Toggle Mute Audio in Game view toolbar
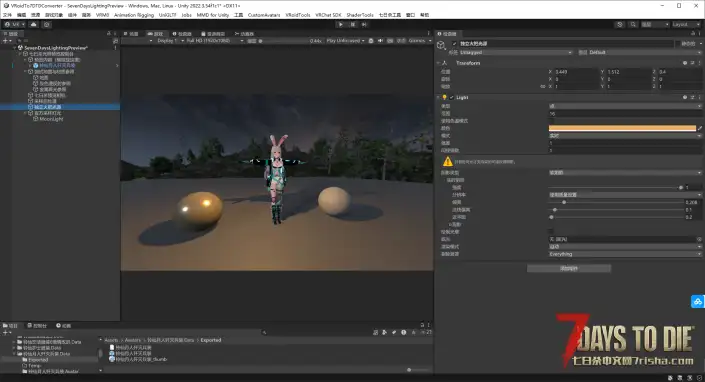Viewport: 705px width, 382px height. coord(380,40)
